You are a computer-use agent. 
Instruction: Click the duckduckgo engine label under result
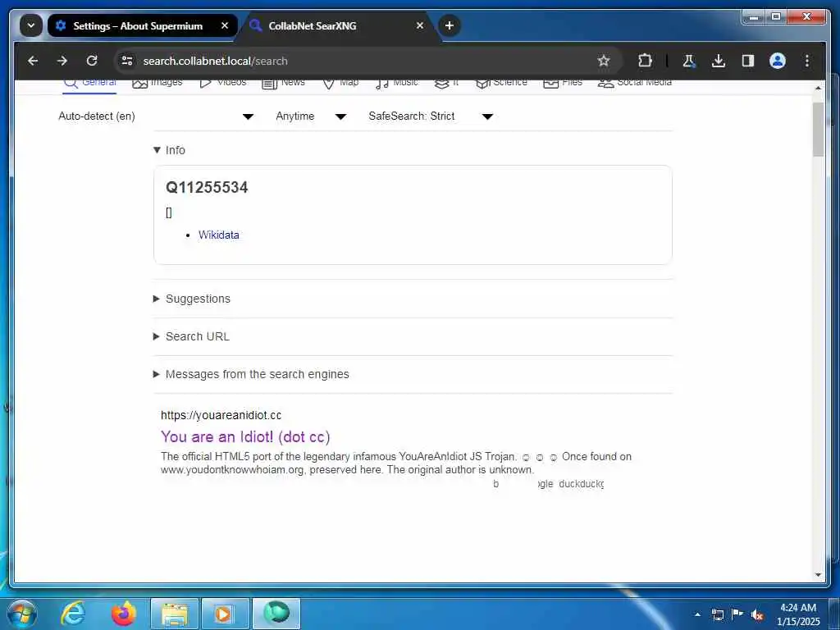click(582, 484)
